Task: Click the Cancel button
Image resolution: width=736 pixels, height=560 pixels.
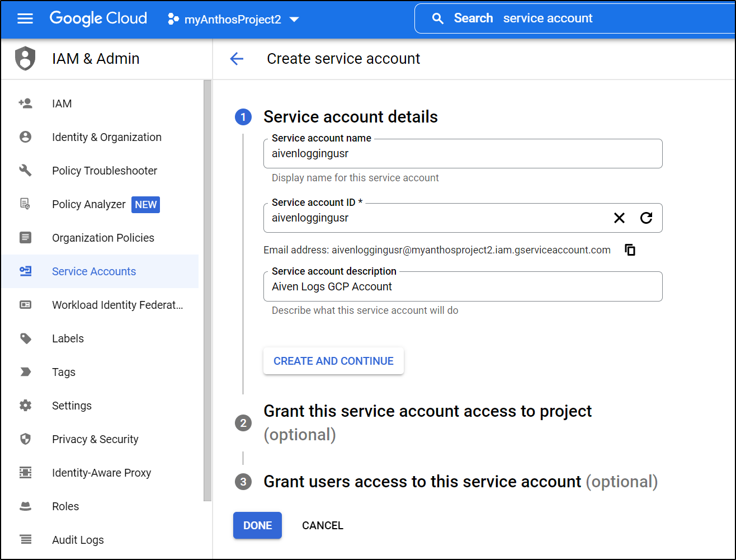Action: [323, 525]
